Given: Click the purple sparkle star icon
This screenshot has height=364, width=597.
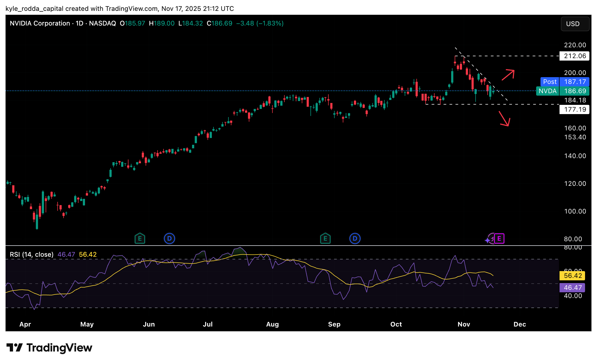Looking at the screenshot, I should [488, 240].
